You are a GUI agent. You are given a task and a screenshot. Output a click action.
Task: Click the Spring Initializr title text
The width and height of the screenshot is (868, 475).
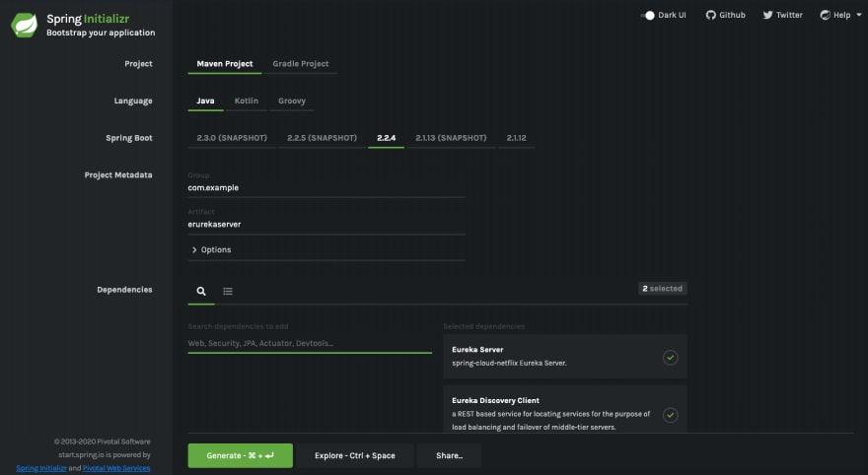tap(88, 19)
